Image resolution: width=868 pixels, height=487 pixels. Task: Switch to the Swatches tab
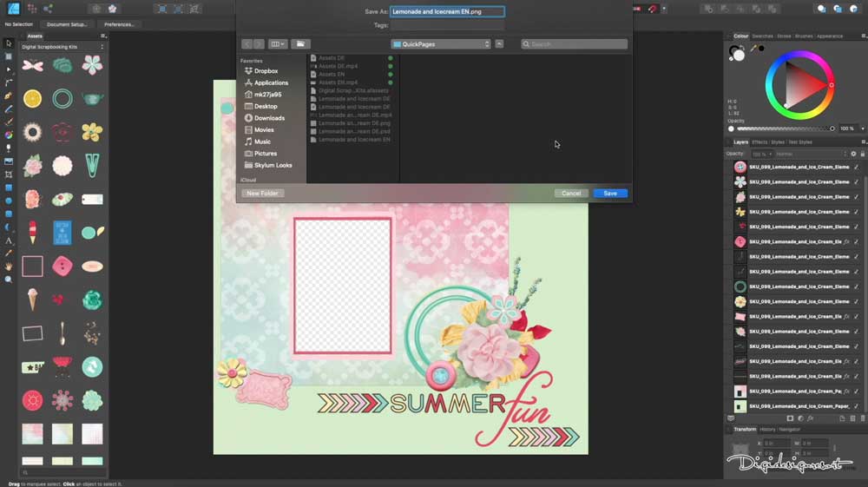(x=762, y=36)
